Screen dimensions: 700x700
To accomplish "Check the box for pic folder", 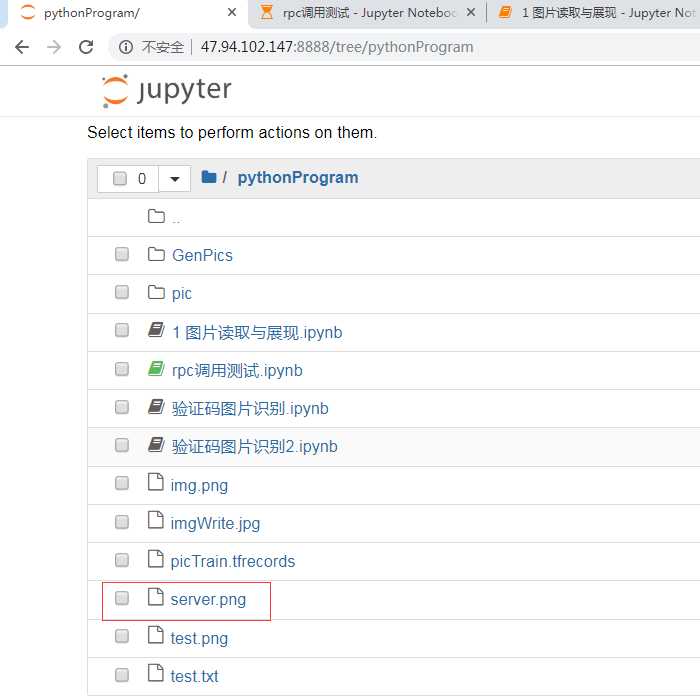I will coord(122,292).
